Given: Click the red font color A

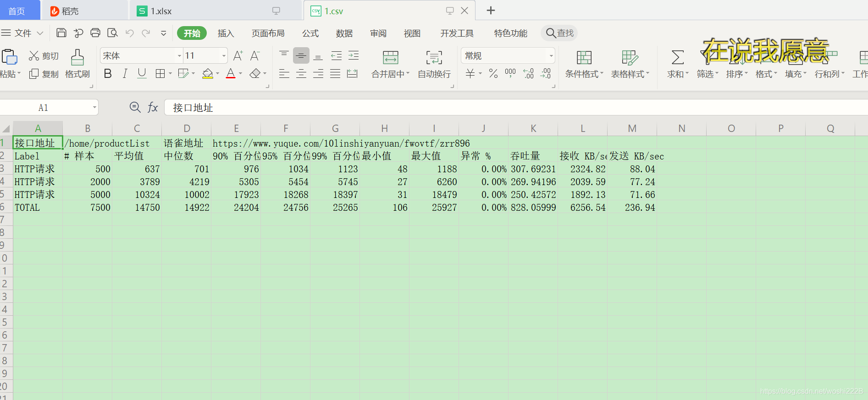Looking at the screenshot, I should [231, 73].
